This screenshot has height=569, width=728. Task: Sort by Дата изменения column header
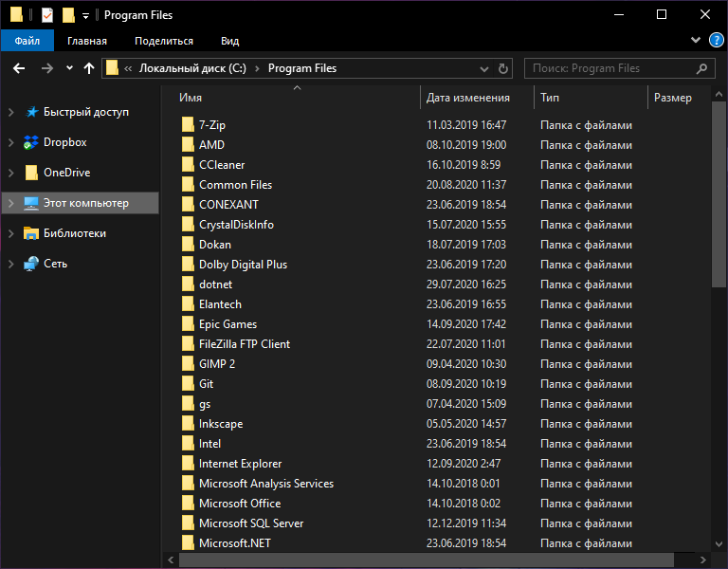[x=468, y=98]
